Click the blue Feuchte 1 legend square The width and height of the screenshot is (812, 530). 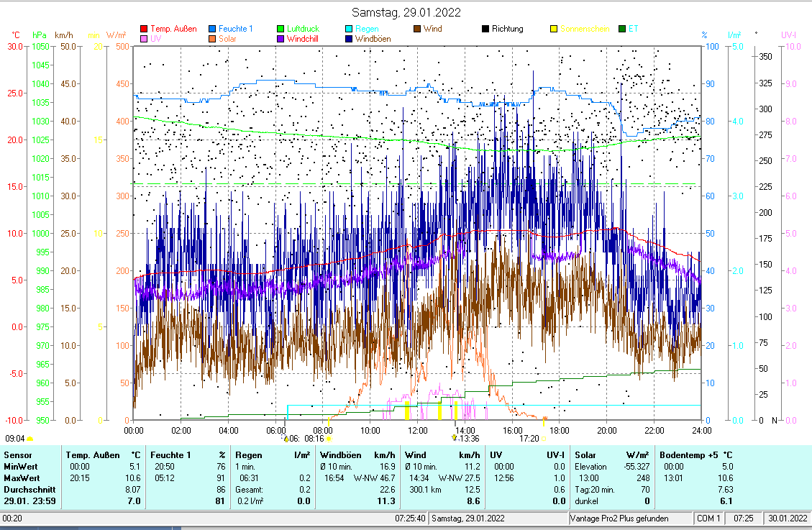coord(212,29)
